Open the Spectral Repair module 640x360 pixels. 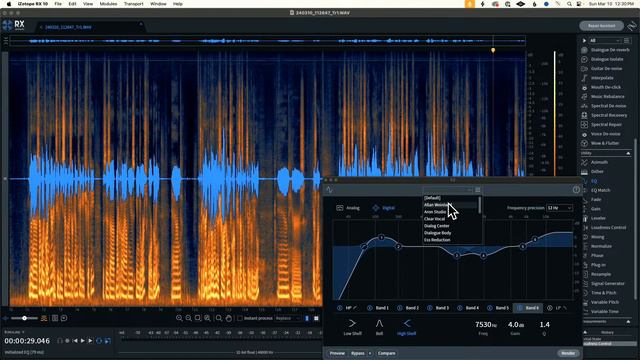(606, 124)
